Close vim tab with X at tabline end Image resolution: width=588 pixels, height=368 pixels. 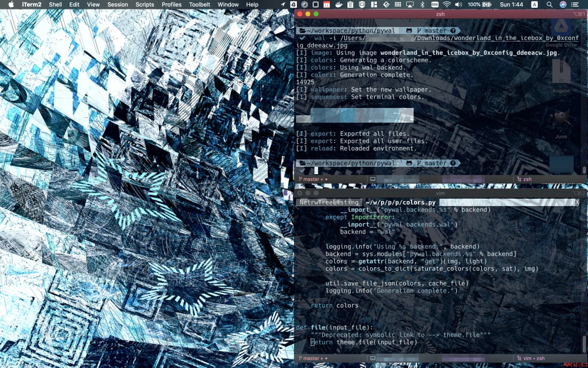tap(577, 202)
